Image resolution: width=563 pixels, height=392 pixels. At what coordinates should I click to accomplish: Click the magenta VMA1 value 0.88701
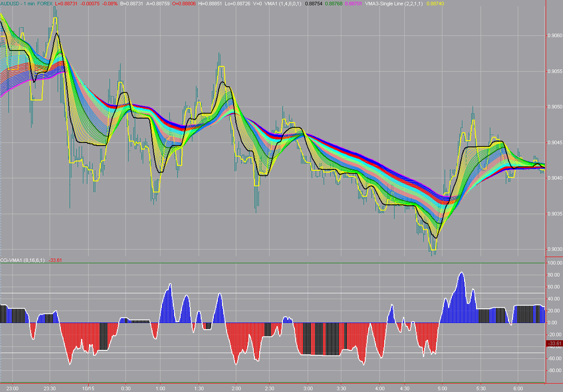(x=354, y=3)
